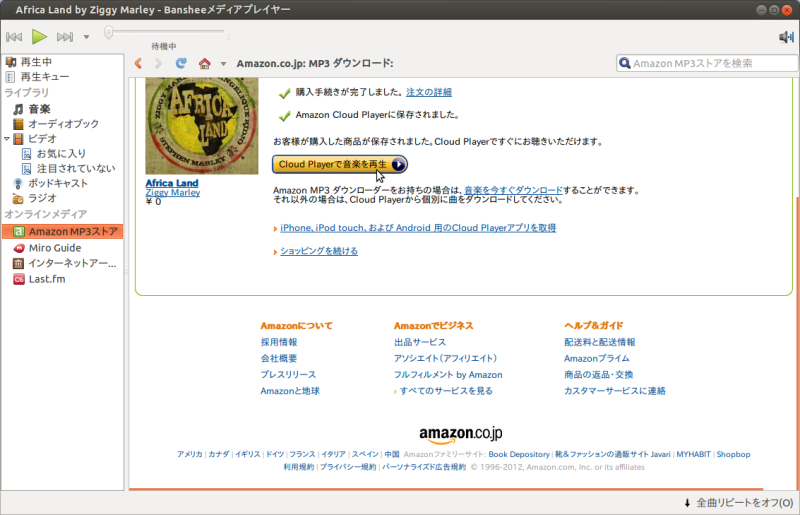Open the Shopbop link

click(733, 454)
